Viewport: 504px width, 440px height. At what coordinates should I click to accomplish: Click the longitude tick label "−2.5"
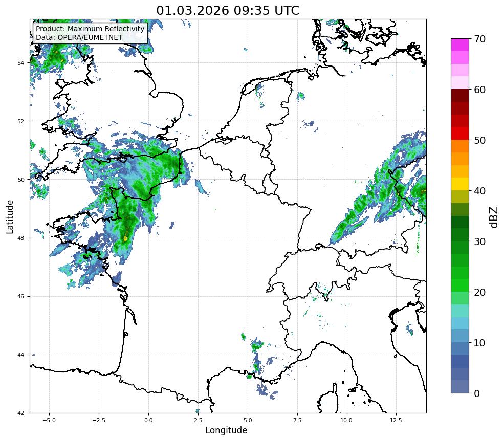(99, 420)
